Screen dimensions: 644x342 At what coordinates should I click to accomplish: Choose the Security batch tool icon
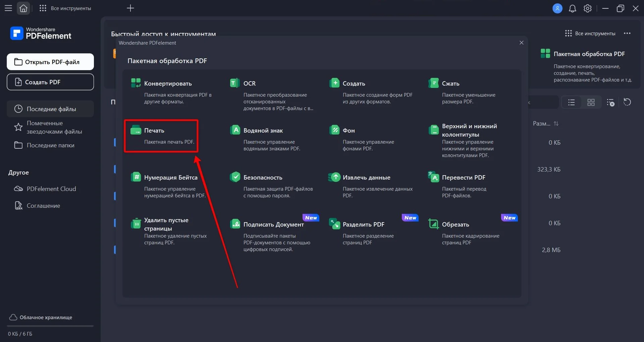click(x=235, y=177)
